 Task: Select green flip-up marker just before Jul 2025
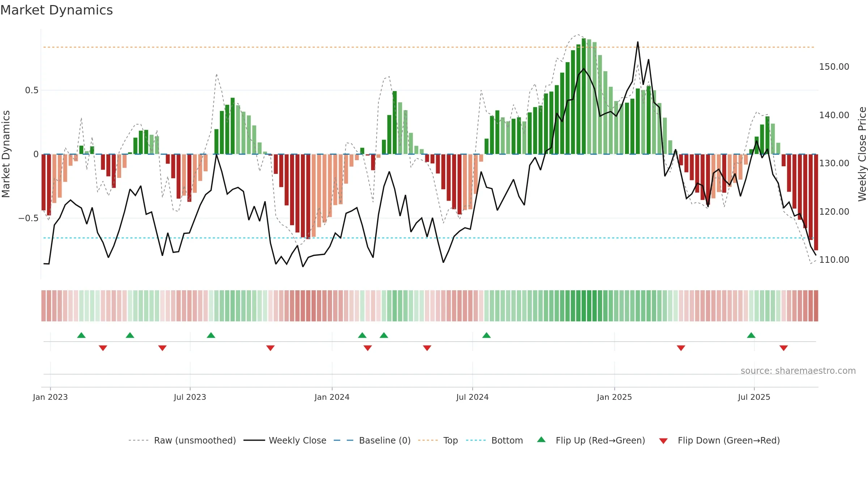[x=751, y=335]
